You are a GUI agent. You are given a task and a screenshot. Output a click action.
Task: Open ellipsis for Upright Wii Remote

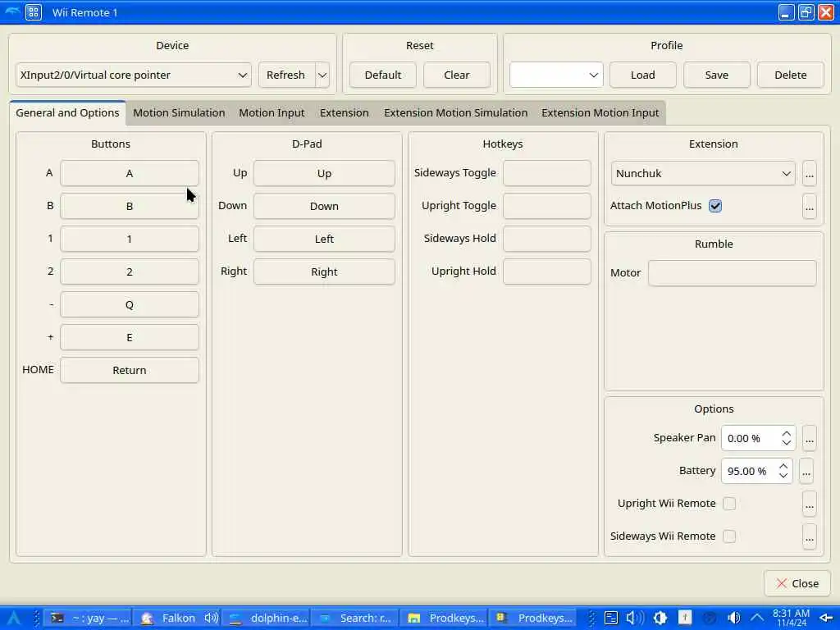coord(810,504)
